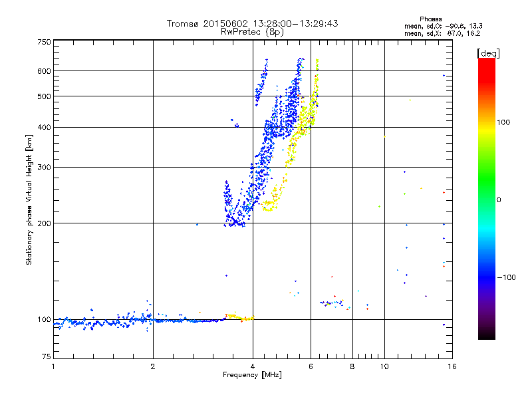Click the x-axis tick label "10"
Viewport: 532px width, 399px height.
[x=384, y=366]
